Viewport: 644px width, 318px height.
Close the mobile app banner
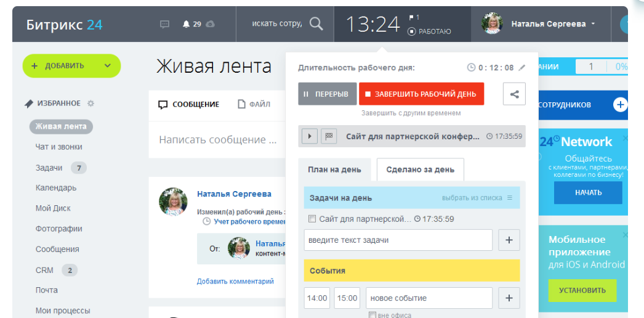click(x=625, y=235)
